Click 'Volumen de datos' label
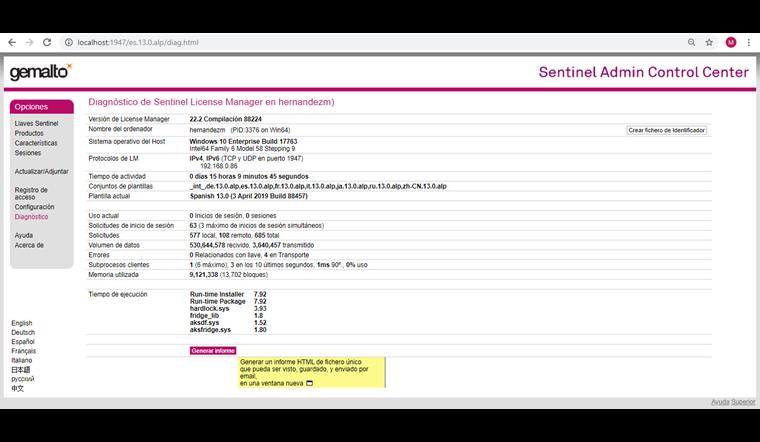The height and width of the screenshot is (442, 760). tap(114, 245)
